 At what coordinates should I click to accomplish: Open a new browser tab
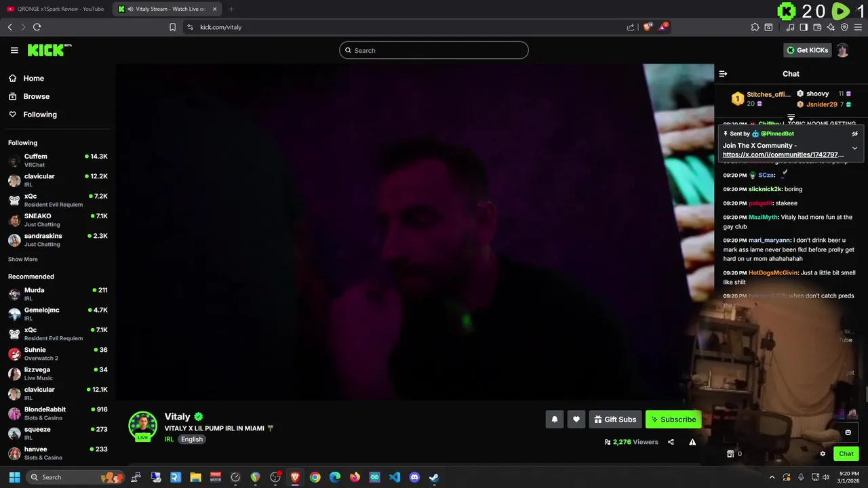pyautogui.click(x=231, y=9)
